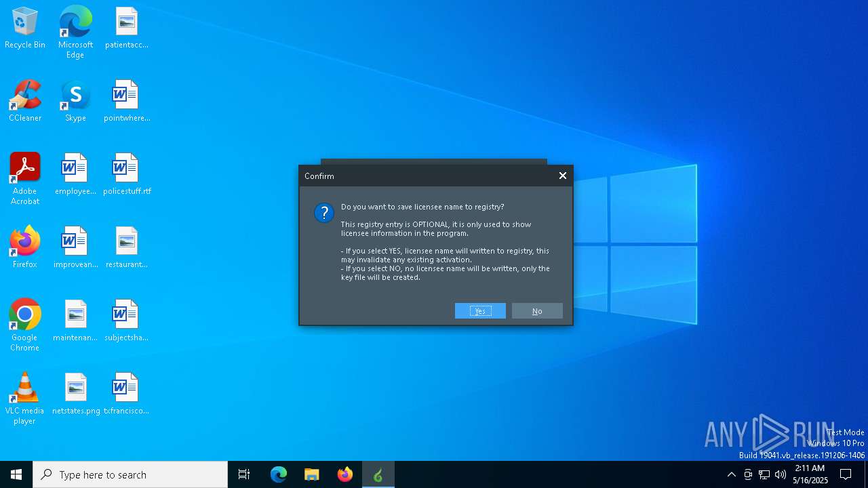The image size is (868, 488).
Task: Close the Confirm dialog
Action: pyautogui.click(x=563, y=176)
